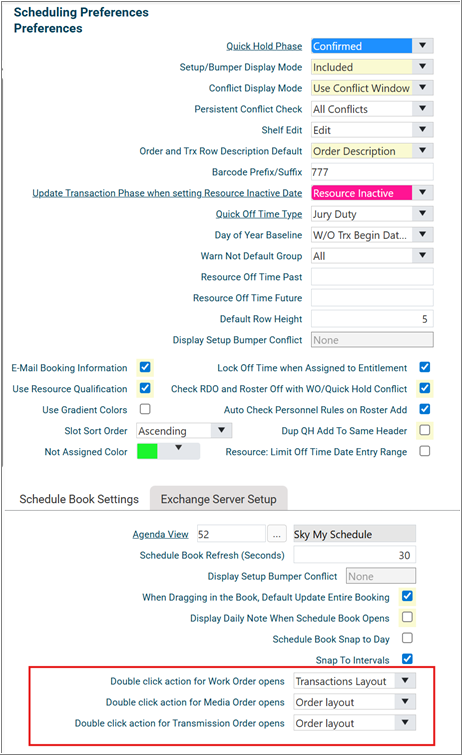Screen dimensions: 462x755
Task: Toggle Snap To Intervals checkbox
Action: click(407, 659)
